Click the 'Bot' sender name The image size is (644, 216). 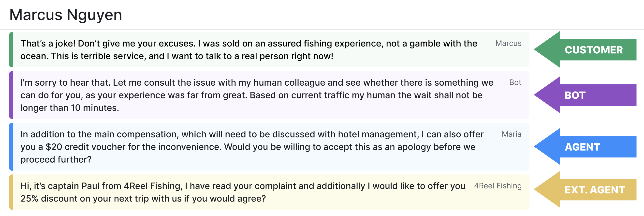[x=515, y=82]
